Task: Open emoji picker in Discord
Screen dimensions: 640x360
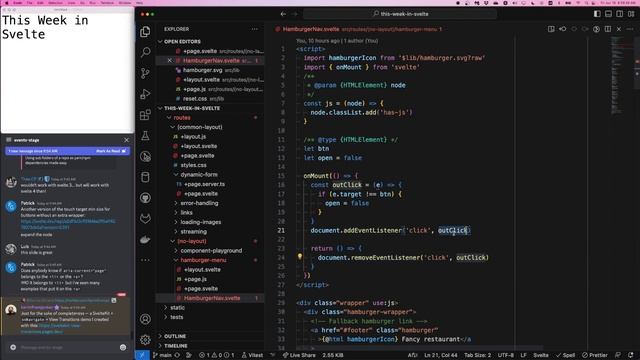Action: 123,347
